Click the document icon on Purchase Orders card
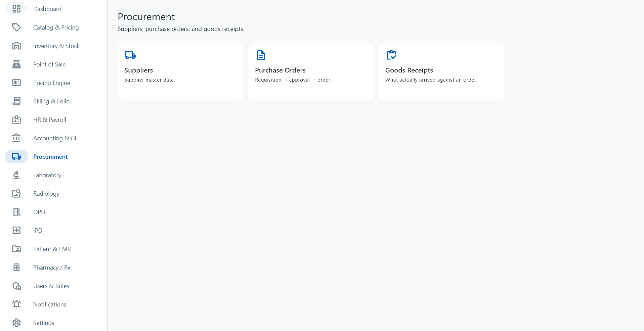644x331 pixels. [261, 55]
